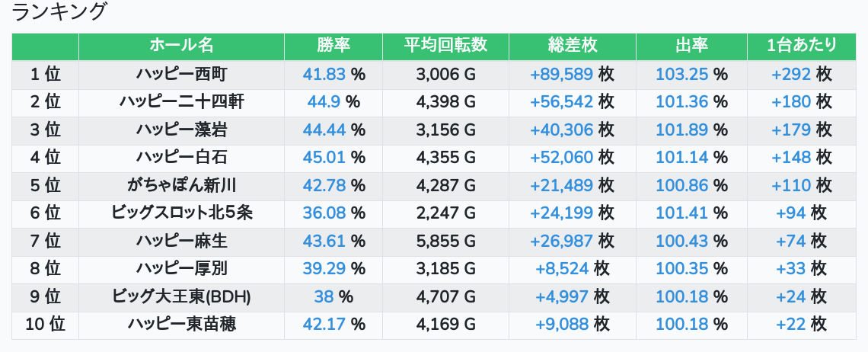868x352 pixels.
Task: Click the 1台あたり column header
Action: 802,46
